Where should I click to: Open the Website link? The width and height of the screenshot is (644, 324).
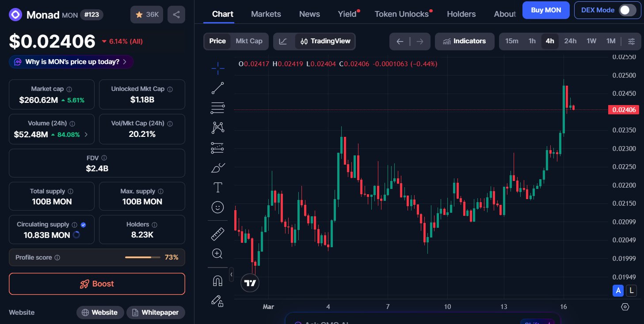point(100,313)
